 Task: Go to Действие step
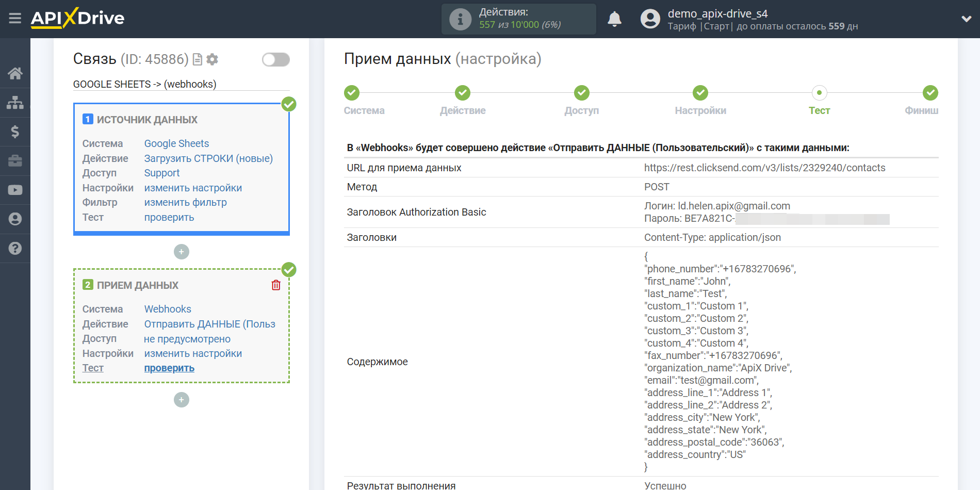tap(463, 93)
